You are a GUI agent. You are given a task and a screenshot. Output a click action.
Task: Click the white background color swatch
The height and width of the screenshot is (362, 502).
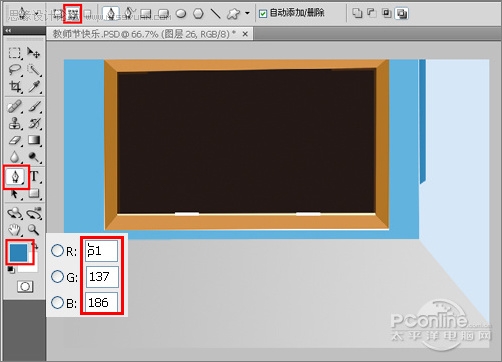click(x=32, y=267)
